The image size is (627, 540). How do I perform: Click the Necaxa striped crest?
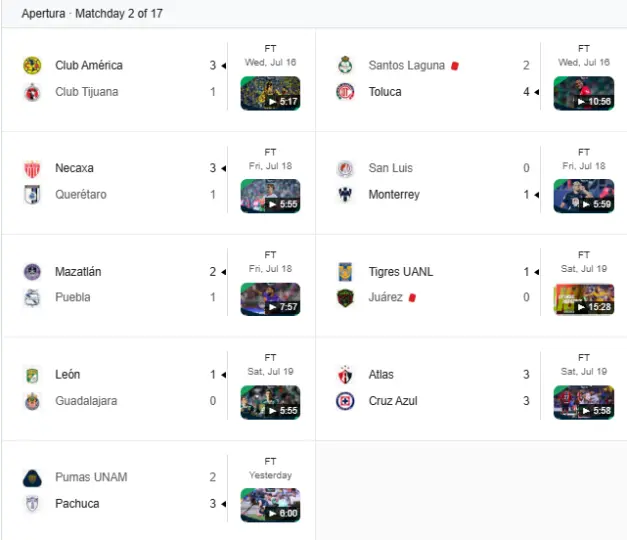tap(32, 168)
